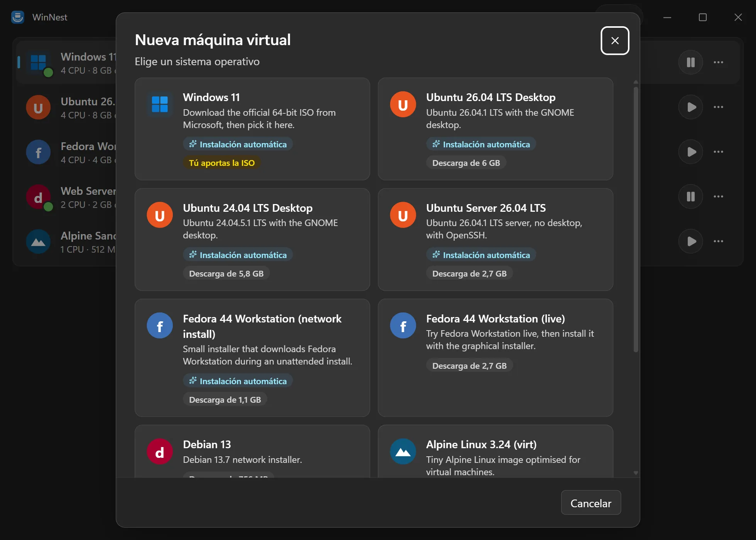The width and height of the screenshot is (756, 540).
Task: Select Web Server VM in sidebar list
Action: tap(66, 197)
